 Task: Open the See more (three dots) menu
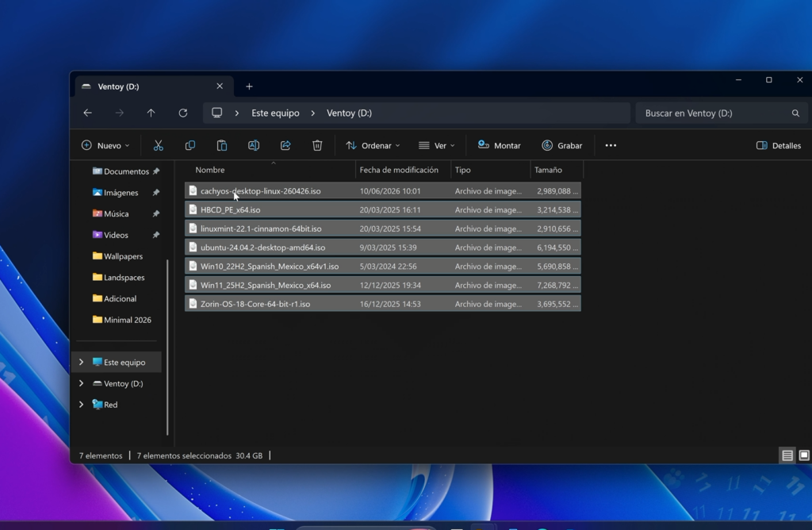click(611, 145)
